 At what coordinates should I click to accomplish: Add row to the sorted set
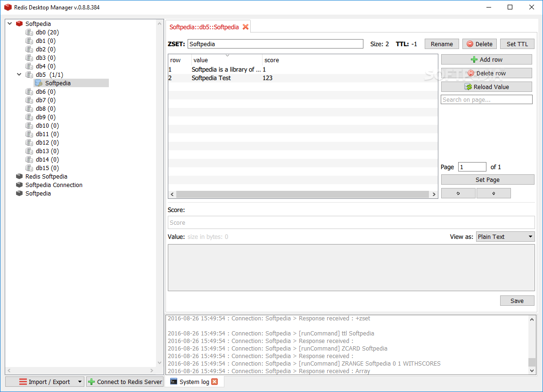486,59
